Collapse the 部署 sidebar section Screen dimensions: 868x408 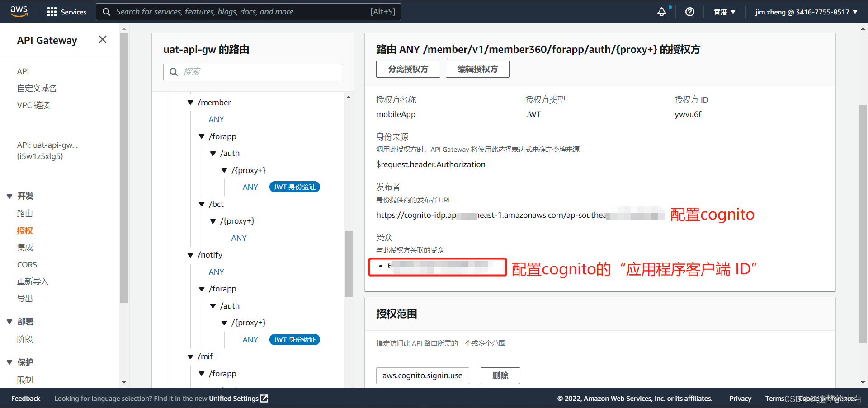pyautogui.click(x=9, y=322)
